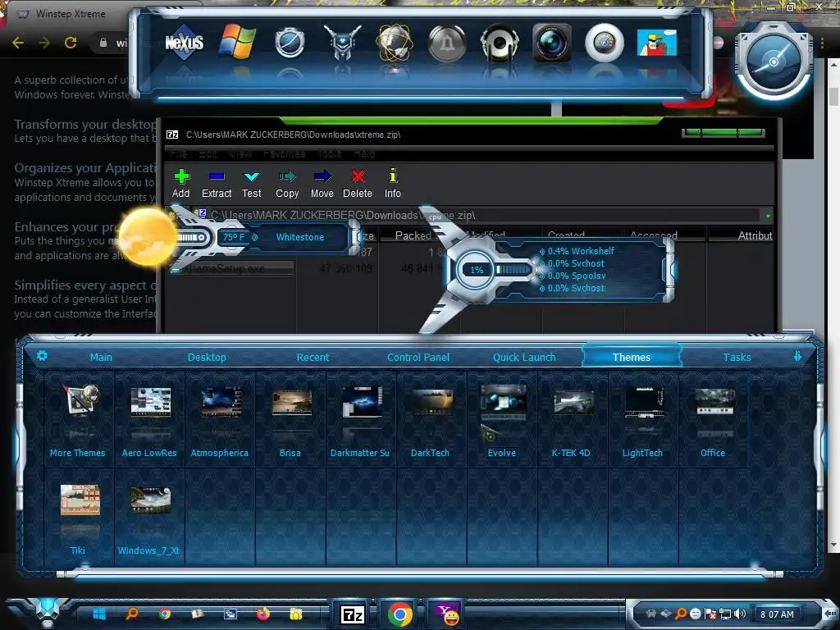This screenshot has width=840, height=630.
Task: Click the large round clock module
Action: tap(774, 62)
